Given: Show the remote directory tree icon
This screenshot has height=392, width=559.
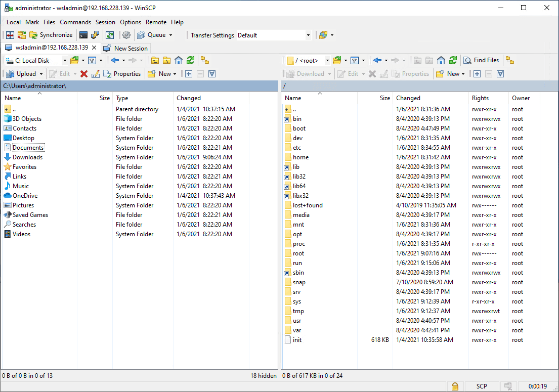Looking at the screenshot, I should [x=510, y=60].
